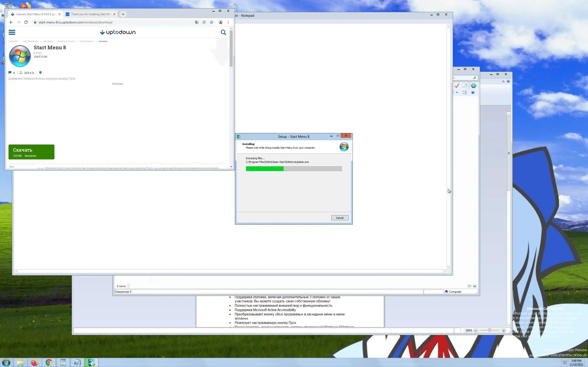
Task: Click the zoom slider handle
Action: [490, 330]
